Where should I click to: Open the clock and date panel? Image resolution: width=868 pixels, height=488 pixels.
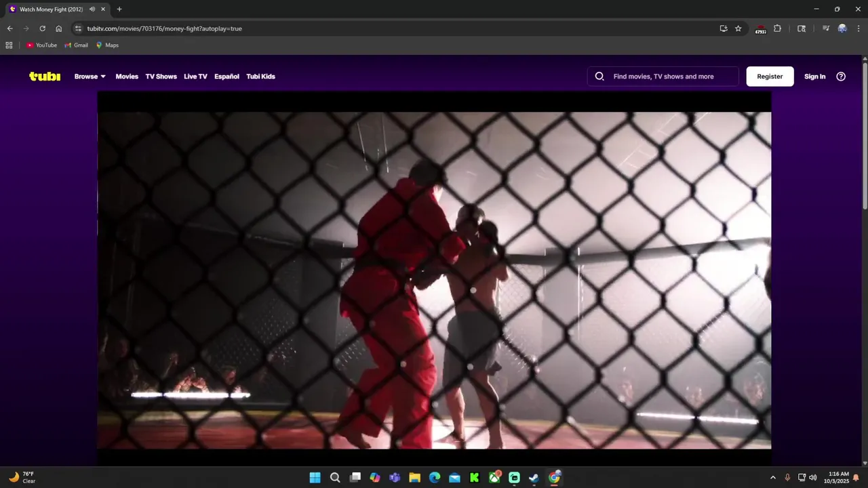837,477
